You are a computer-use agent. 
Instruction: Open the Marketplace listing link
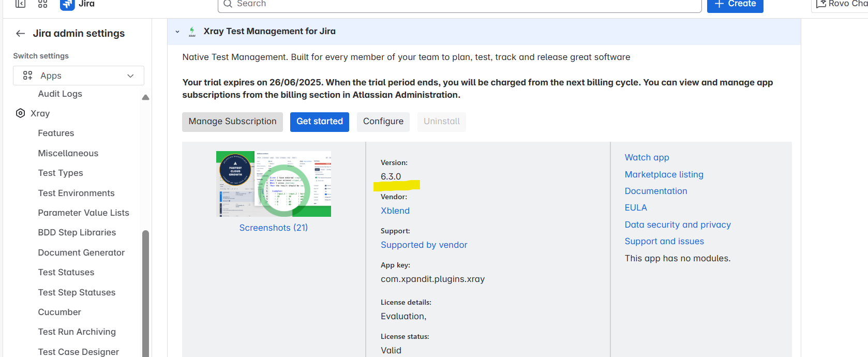(664, 174)
